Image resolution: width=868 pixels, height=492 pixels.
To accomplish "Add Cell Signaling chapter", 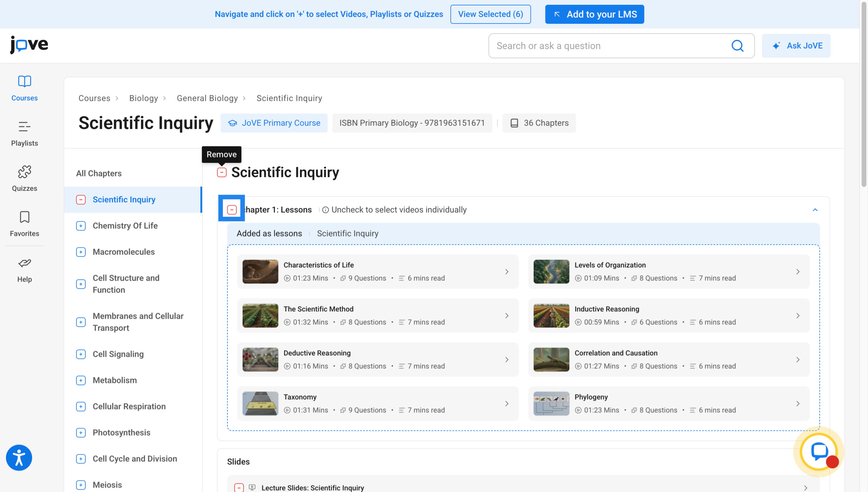I will pyautogui.click(x=81, y=354).
